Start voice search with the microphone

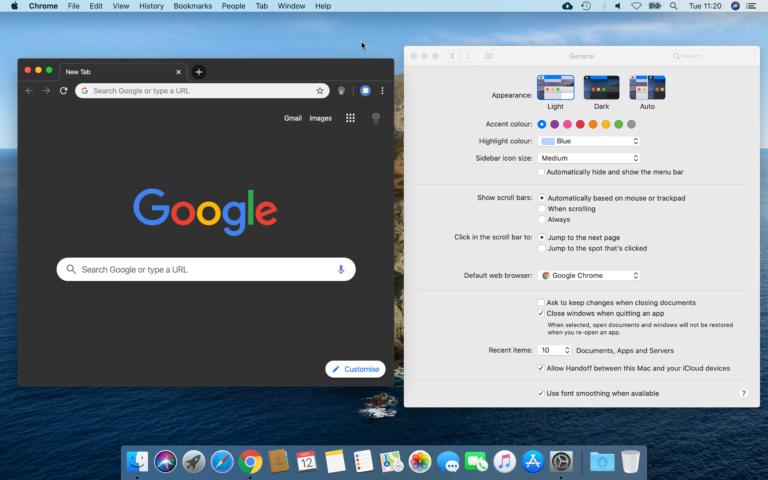(341, 269)
